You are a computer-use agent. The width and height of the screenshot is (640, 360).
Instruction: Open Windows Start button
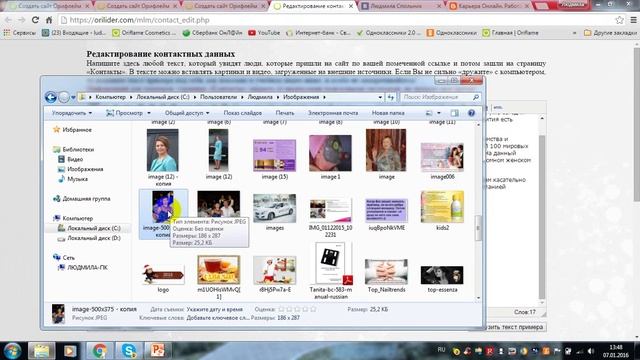tap(12, 351)
